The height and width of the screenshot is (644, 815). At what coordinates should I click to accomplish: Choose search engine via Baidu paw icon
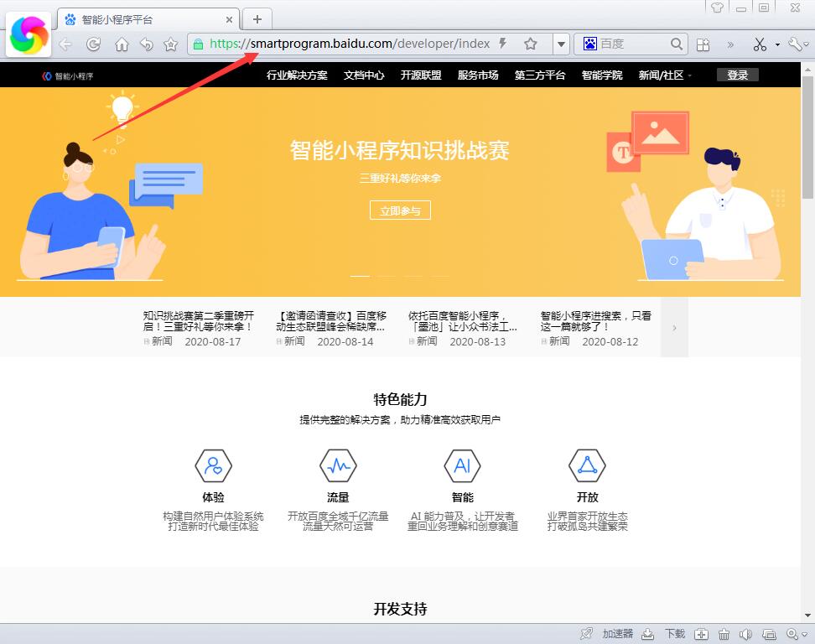[x=590, y=44]
